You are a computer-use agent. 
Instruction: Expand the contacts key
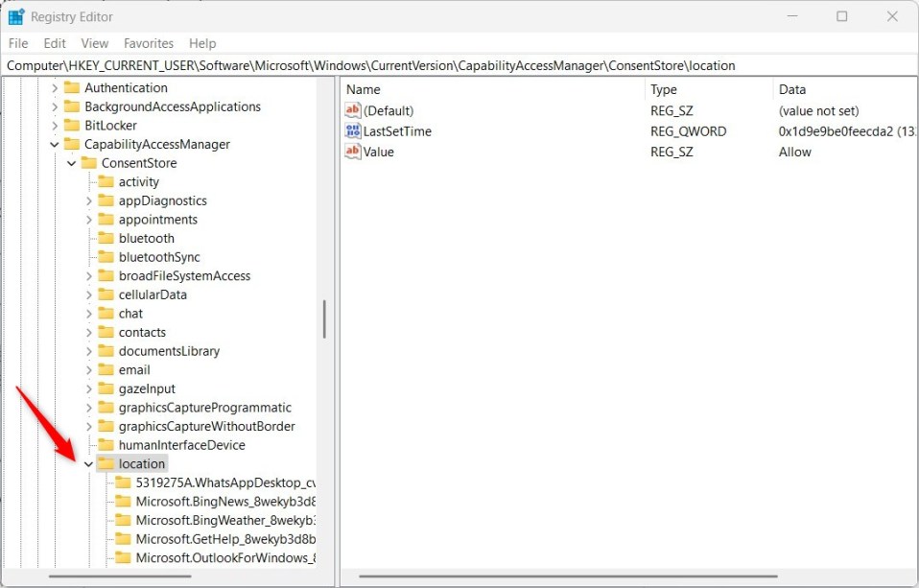pyautogui.click(x=89, y=333)
